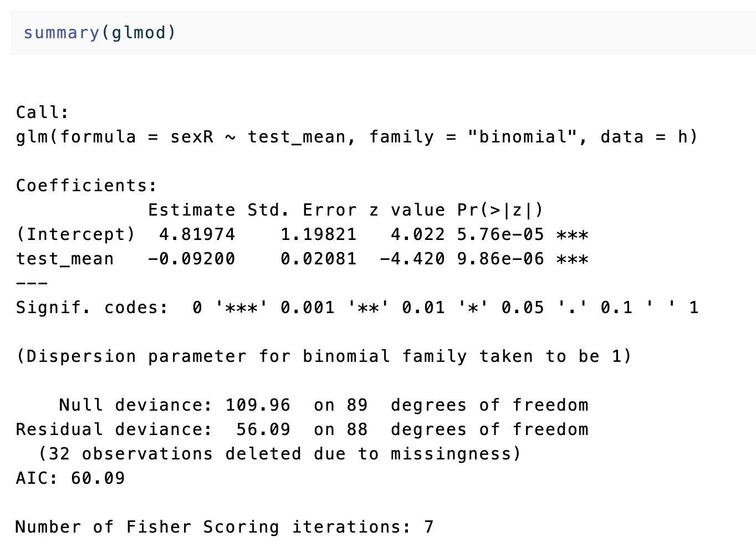This screenshot has height=542, width=756.
Task: Click the "Signif. codes" legend line
Action: pyautogui.click(x=356, y=308)
